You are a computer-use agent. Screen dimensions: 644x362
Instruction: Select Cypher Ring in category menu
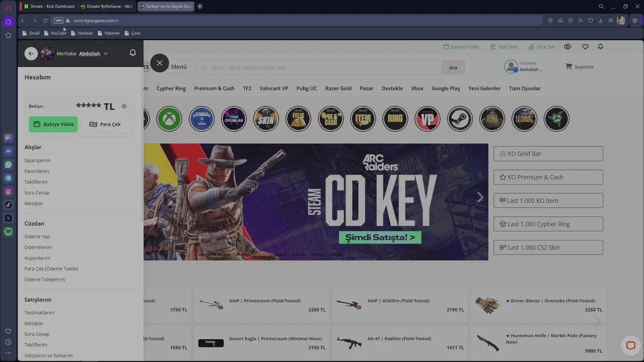pyautogui.click(x=171, y=88)
